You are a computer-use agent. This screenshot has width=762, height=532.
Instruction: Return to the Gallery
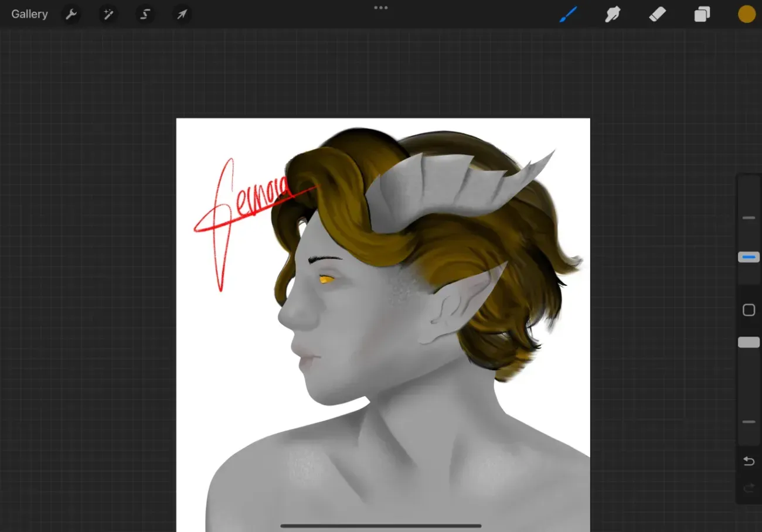29,13
